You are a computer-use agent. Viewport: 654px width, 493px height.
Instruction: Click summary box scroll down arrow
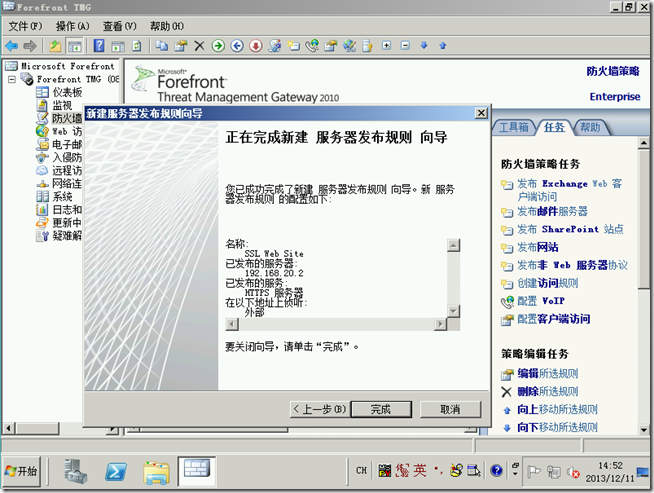pos(453,311)
